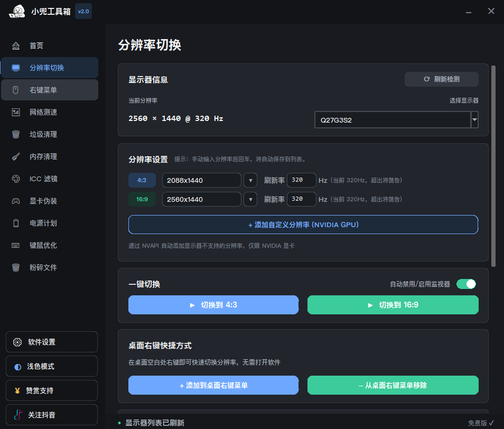The width and height of the screenshot is (504, 429).
Task: Select 分辨率切换 in the sidebar
Action: (x=50, y=68)
